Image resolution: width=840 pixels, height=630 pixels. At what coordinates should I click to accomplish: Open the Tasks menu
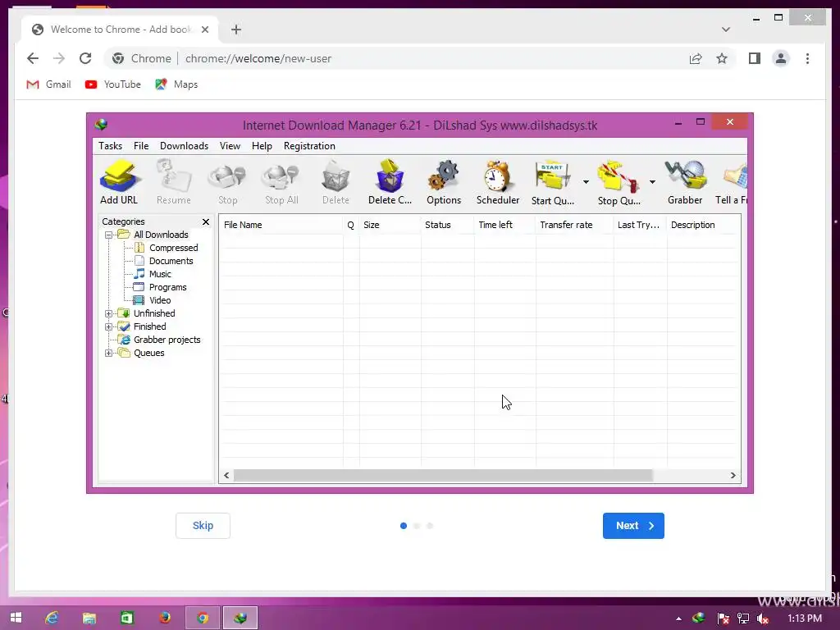(111, 146)
